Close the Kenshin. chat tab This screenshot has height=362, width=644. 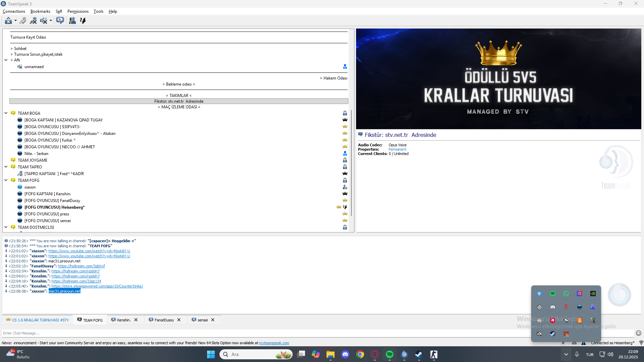[136, 320]
